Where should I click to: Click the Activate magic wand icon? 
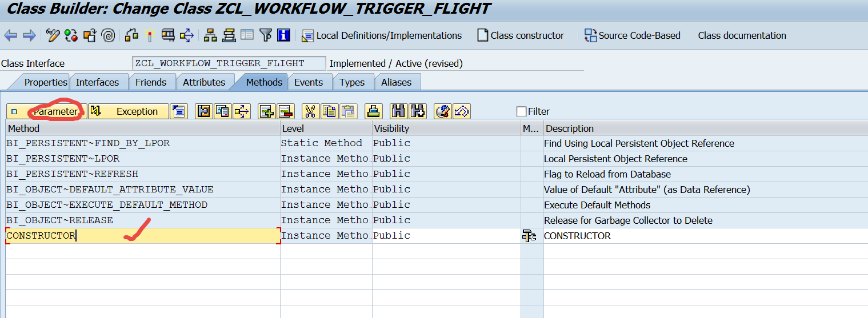point(150,35)
